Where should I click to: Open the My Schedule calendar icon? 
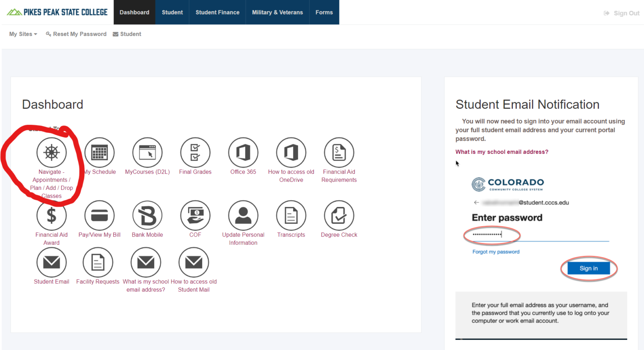point(99,153)
